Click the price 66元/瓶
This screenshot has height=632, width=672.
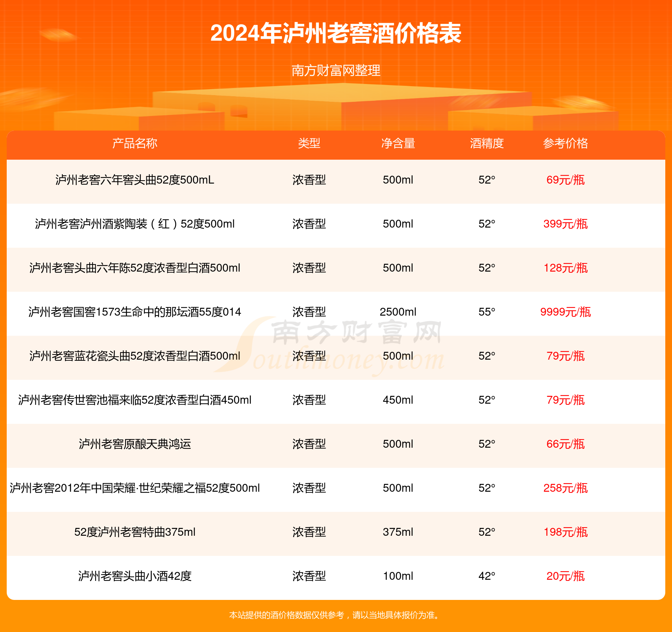pos(566,444)
